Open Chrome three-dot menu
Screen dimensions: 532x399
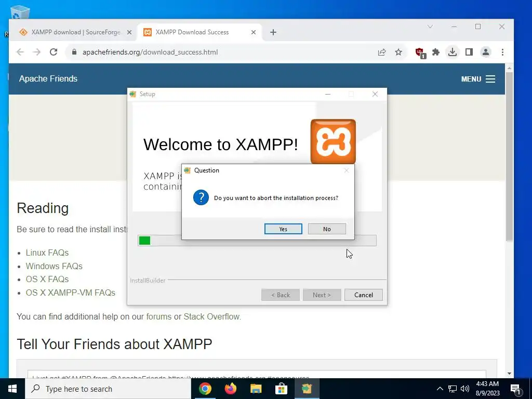[502, 52]
